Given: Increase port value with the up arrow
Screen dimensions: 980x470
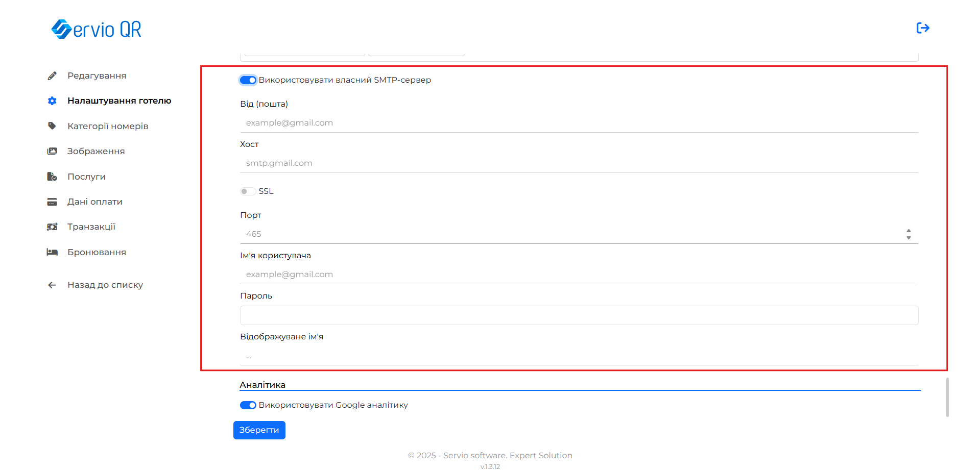Looking at the screenshot, I should pos(909,231).
